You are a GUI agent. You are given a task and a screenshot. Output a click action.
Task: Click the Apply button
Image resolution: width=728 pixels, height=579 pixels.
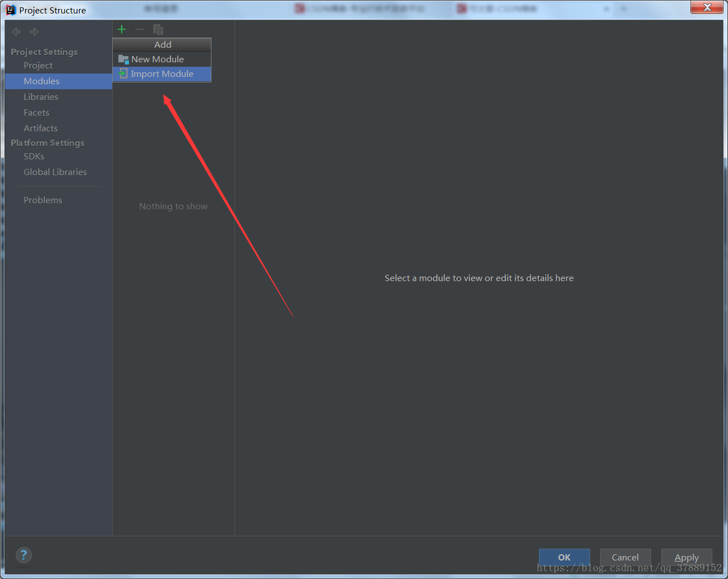tap(686, 557)
